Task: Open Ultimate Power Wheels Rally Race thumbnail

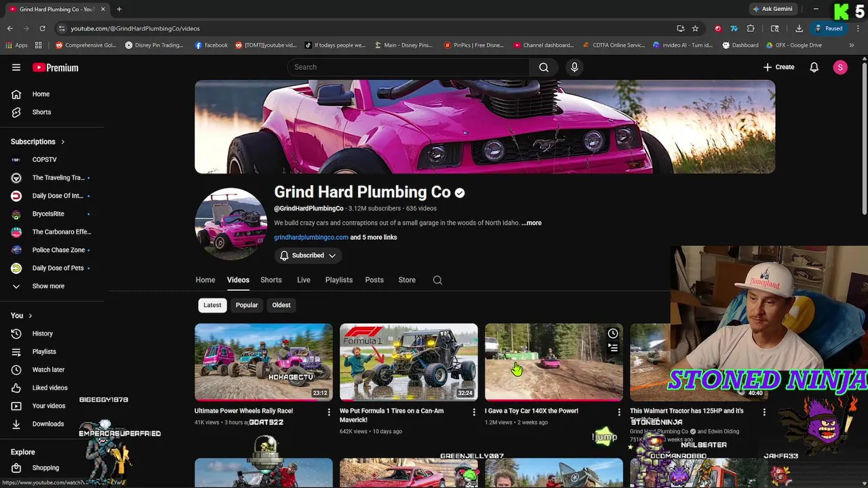Action: point(264,362)
